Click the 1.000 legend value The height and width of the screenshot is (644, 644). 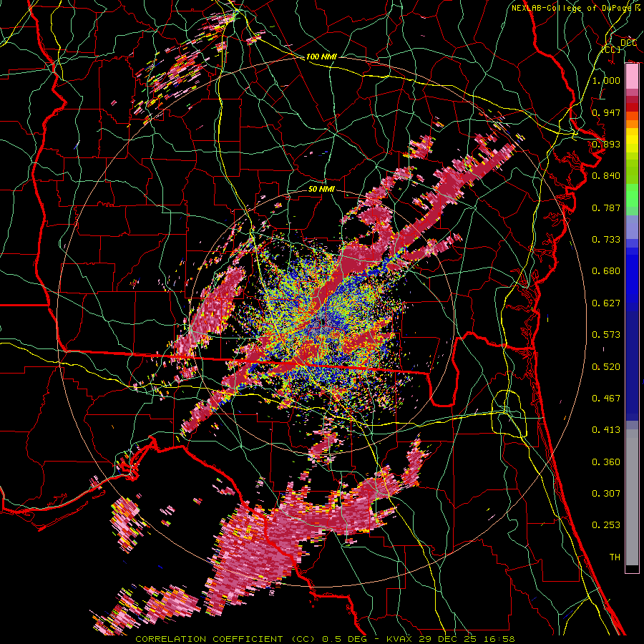point(606,80)
